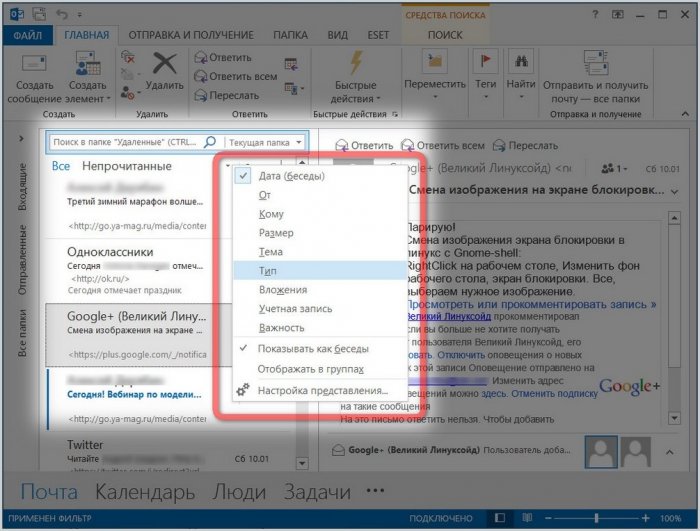700x531 pixels.
Task: Click the Ignore conversation icon
Action: coord(128,57)
